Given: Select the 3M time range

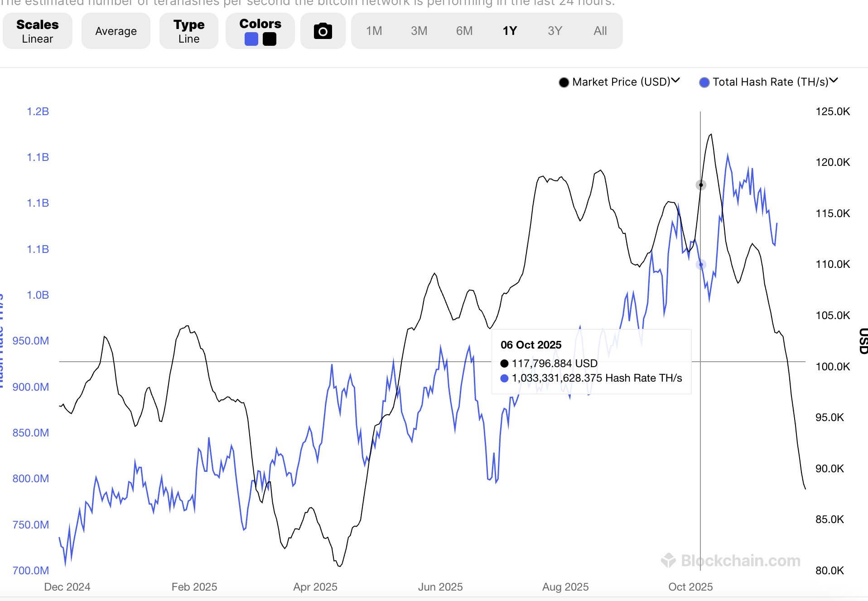Looking at the screenshot, I should (419, 31).
